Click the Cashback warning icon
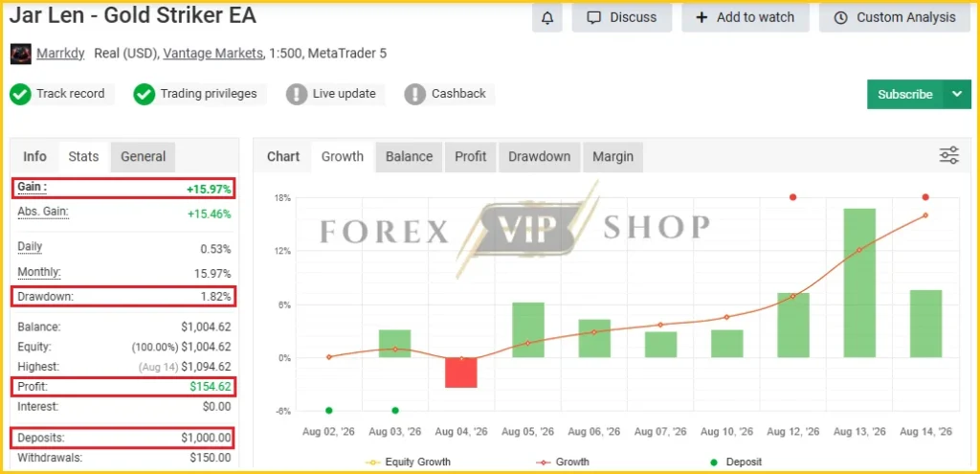Image resolution: width=980 pixels, height=474 pixels. pyautogui.click(x=415, y=95)
